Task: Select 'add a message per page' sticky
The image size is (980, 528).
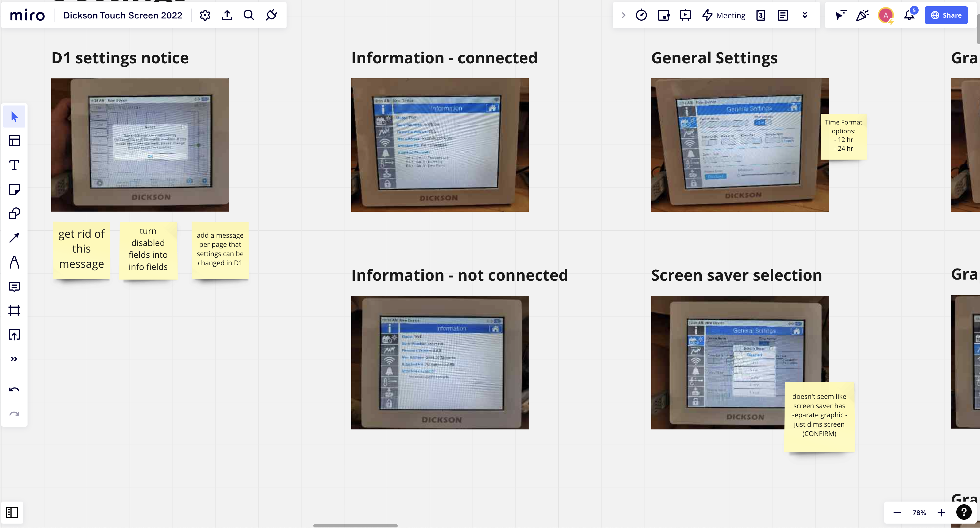Action: point(220,250)
